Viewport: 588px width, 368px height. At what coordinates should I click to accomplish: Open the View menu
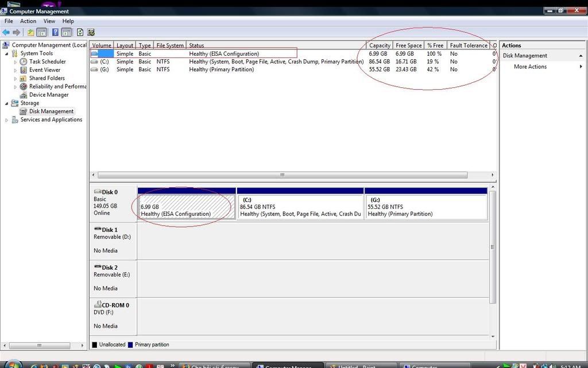49,21
